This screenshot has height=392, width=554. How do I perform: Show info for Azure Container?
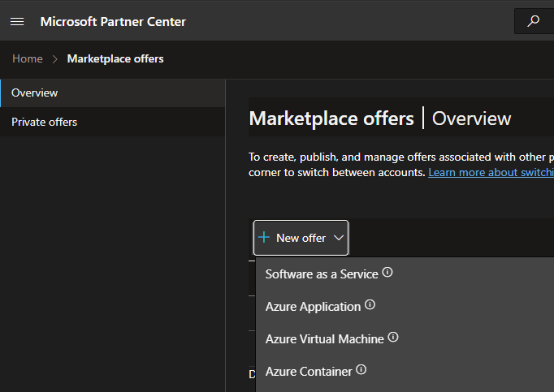pos(361,370)
